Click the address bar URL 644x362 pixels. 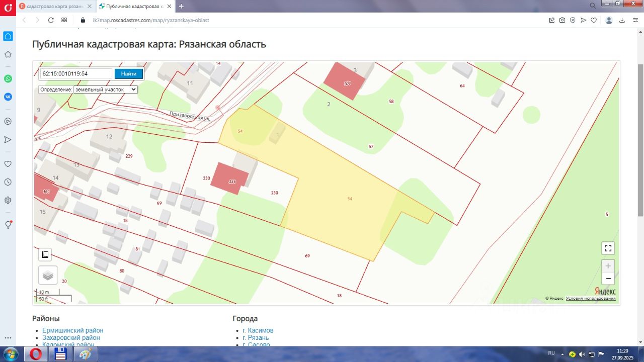pos(151,20)
